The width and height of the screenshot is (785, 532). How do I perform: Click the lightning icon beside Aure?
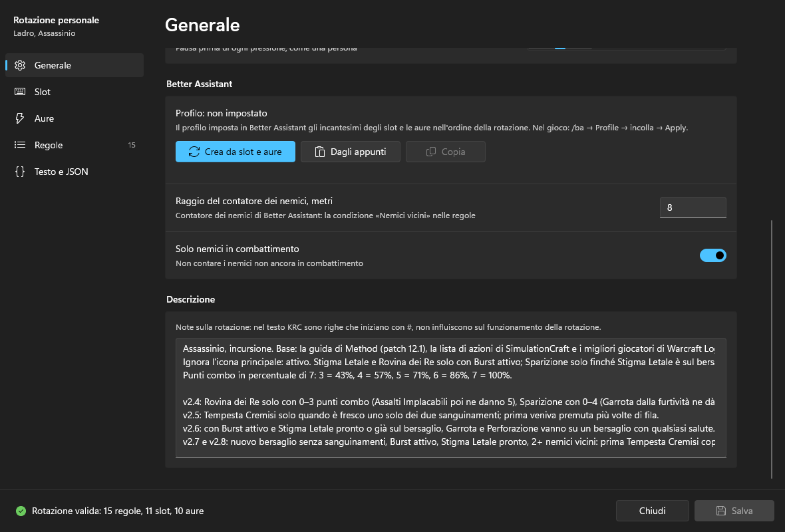click(x=20, y=118)
